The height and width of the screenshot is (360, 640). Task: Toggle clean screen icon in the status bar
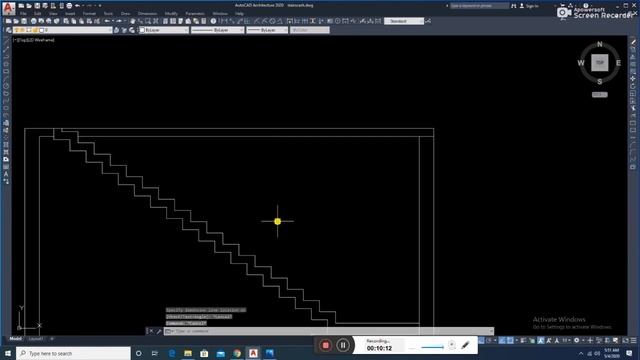(626, 340)
